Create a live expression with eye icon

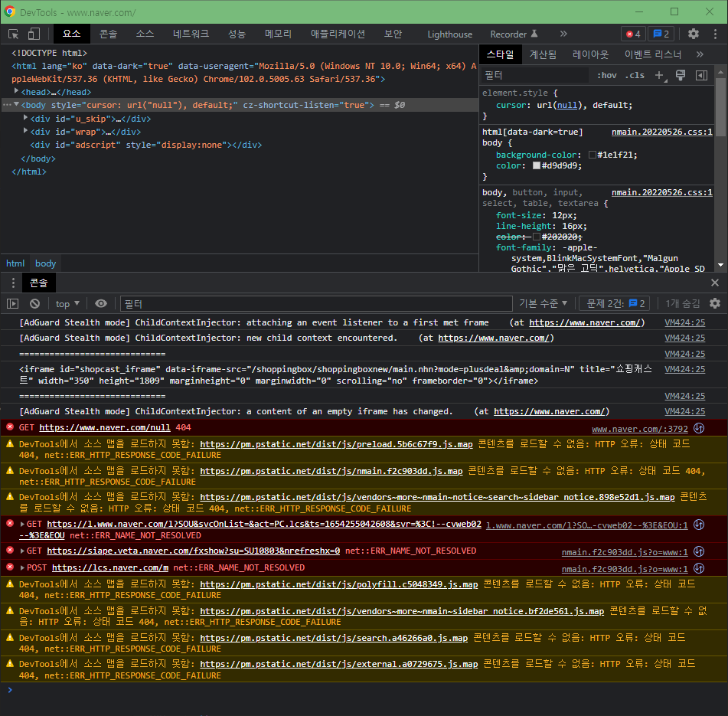click(x=101, y=304)
